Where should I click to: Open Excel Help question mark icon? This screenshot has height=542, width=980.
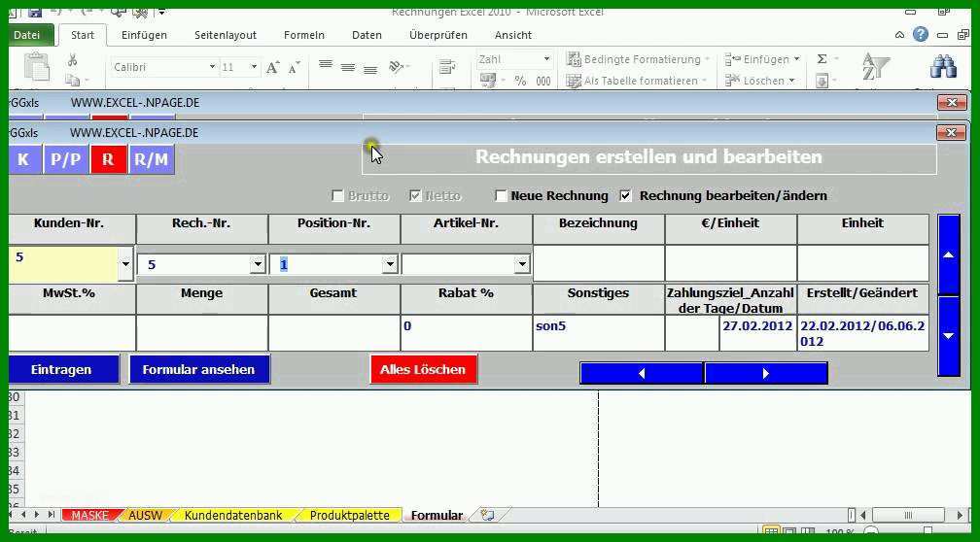coord(920,34)
